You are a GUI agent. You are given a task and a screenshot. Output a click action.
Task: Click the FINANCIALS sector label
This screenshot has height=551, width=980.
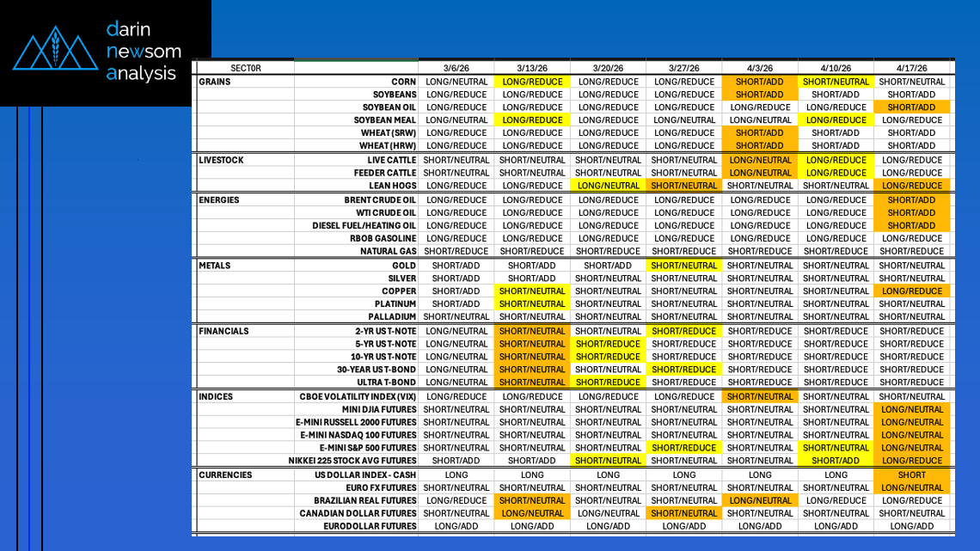click(224, 331)
